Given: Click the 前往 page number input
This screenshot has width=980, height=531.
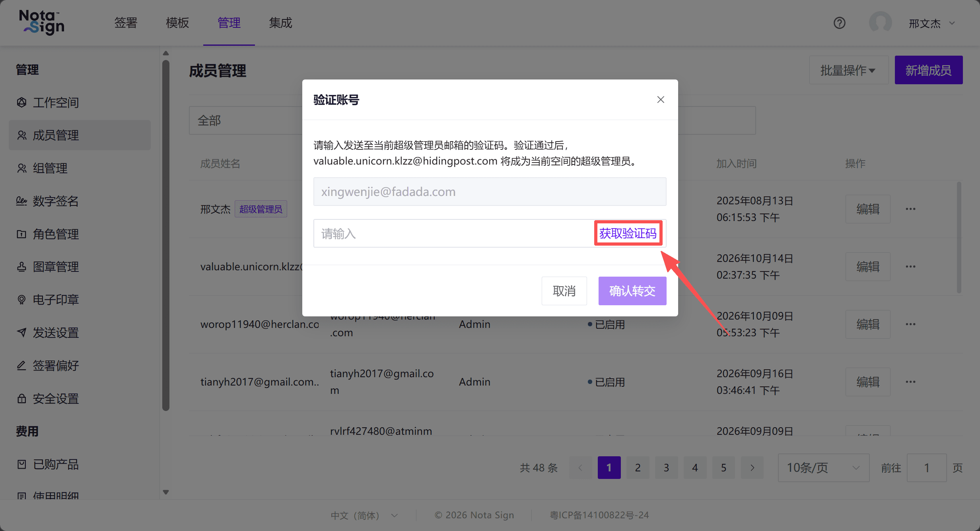Looking at the screenshot, I should (x=927, y=468).
